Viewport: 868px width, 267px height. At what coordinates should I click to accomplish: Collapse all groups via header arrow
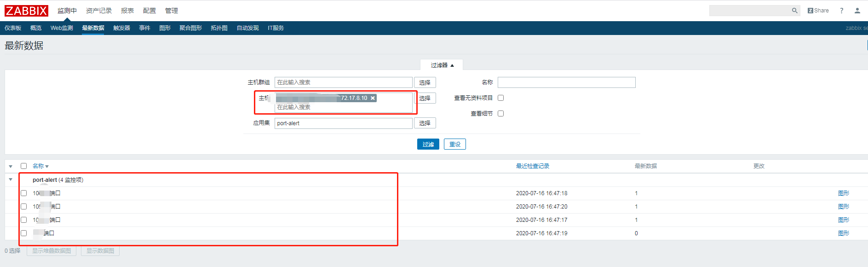coord(11,166)
